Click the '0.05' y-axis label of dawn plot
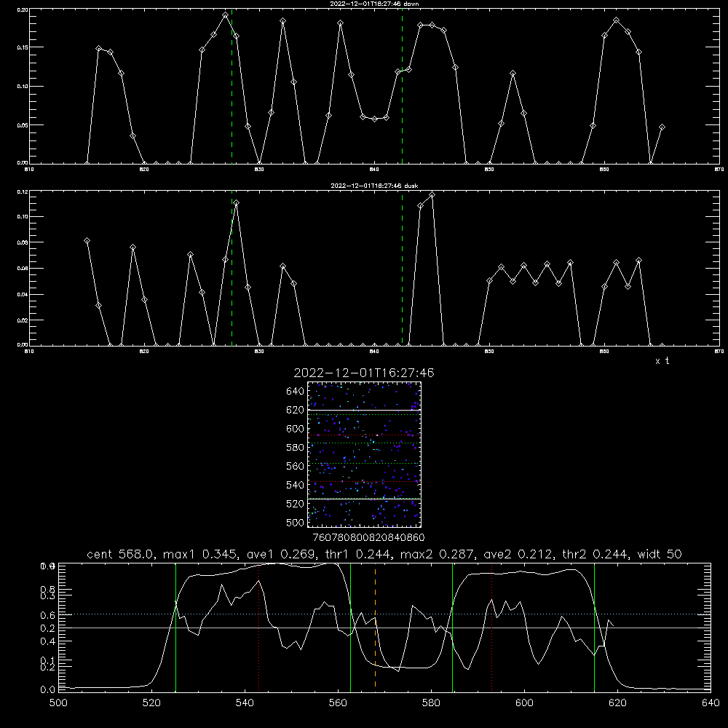Image resolution: width=728 pixels, height=728 pixels. 22,125
